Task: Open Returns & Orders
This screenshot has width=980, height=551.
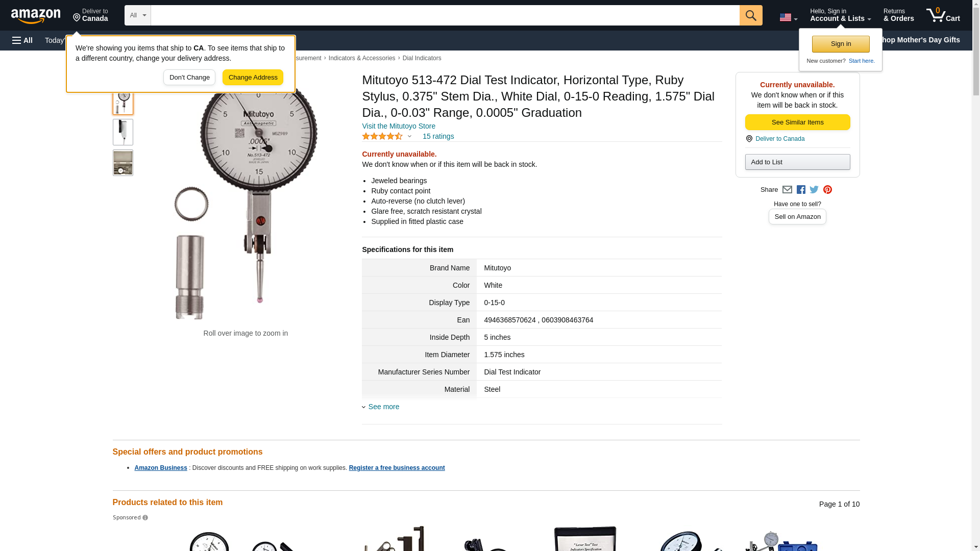Action: pos(898,15)
